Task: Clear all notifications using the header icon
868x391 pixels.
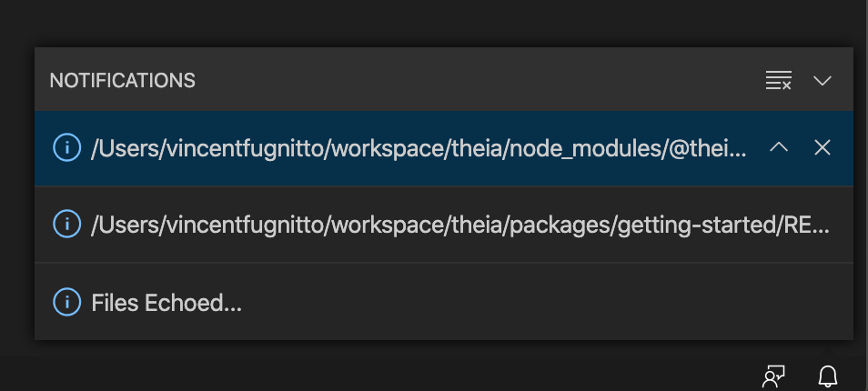Action: [778, 80]
